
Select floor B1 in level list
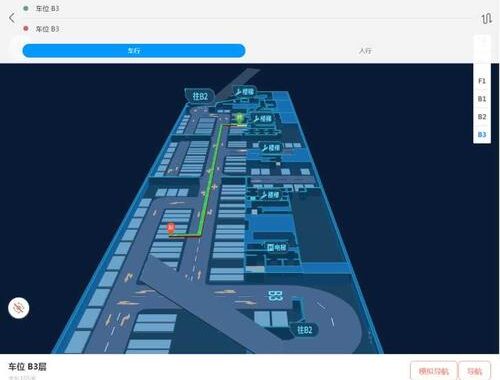pos(482,99)
